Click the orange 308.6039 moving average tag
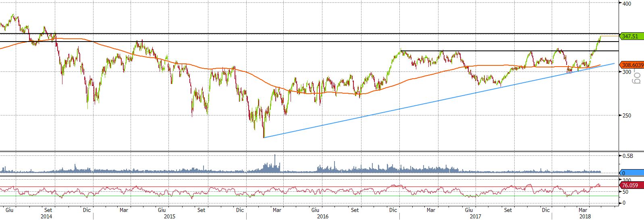 coord(632,65)
